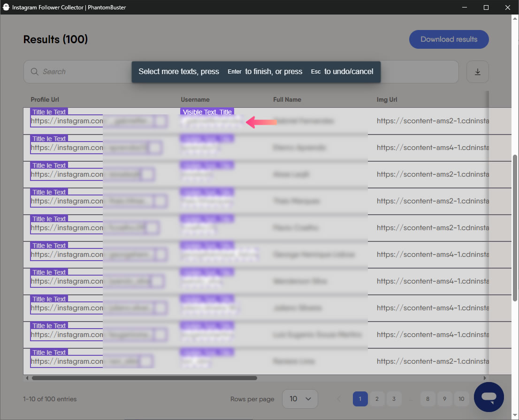Click the Profile Url column header
The image size is (519, 420).
point(45,99)
